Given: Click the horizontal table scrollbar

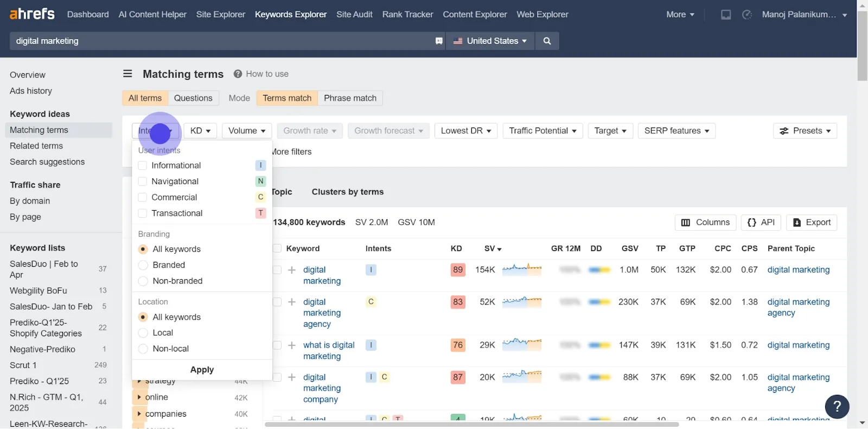Looking at the screenshot, I should coord(472,424).
